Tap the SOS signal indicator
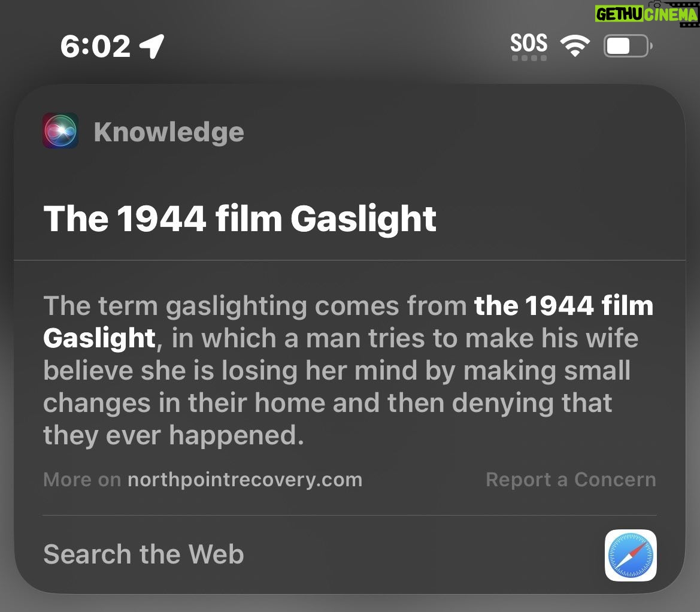This screenshot has width=700, height=612. 529,43
